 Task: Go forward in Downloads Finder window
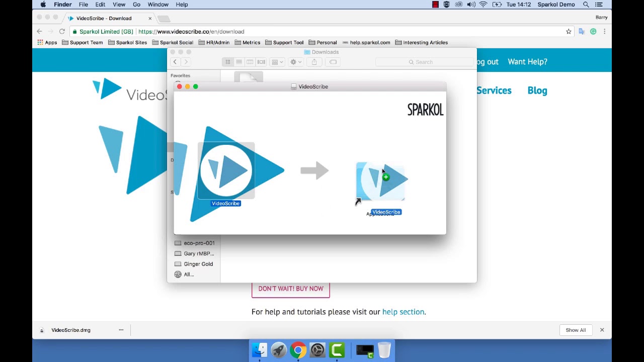pyautogui.click(x=186, y=62)
